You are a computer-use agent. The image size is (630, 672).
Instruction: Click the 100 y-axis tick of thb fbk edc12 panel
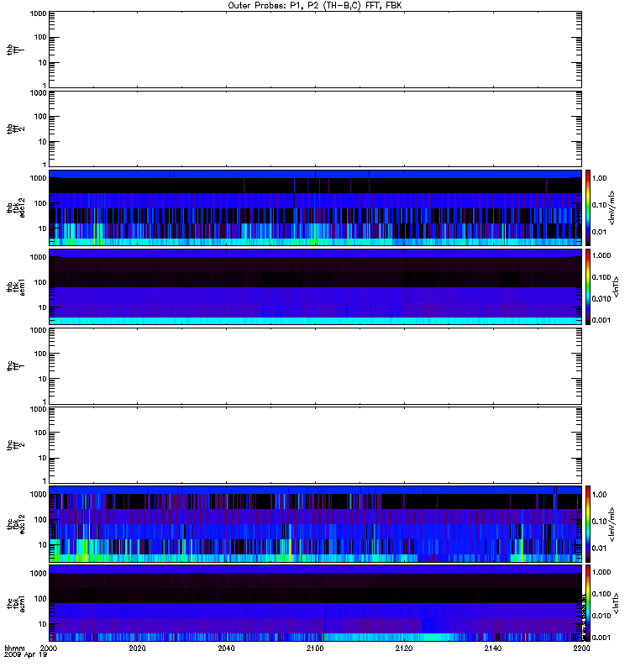coord(40,203)
